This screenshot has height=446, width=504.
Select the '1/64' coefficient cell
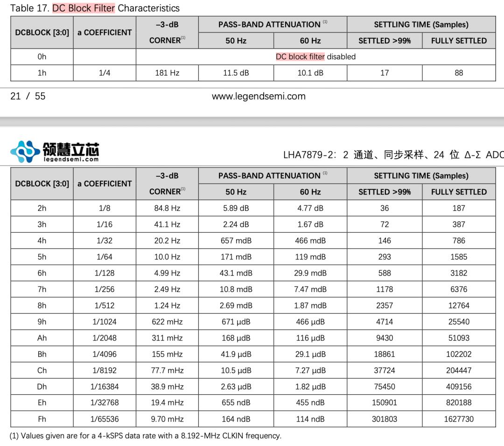[105, 257]
